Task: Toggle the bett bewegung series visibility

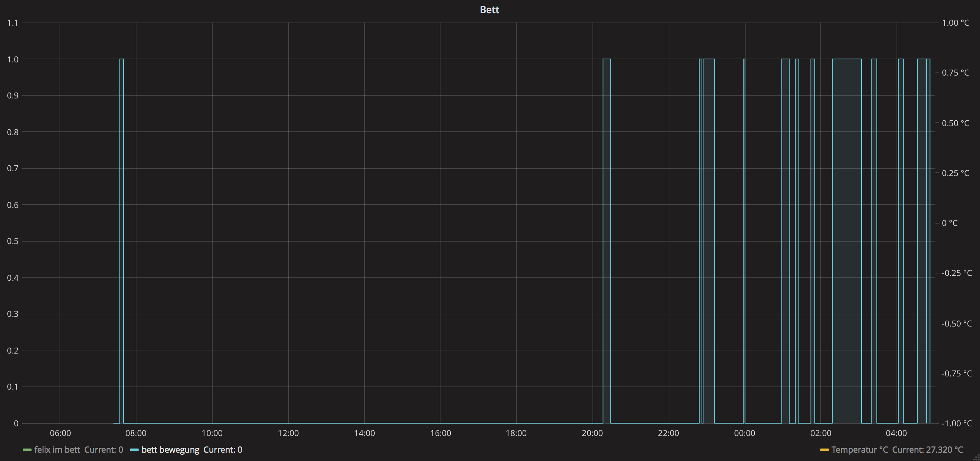Action: point(170,450)
